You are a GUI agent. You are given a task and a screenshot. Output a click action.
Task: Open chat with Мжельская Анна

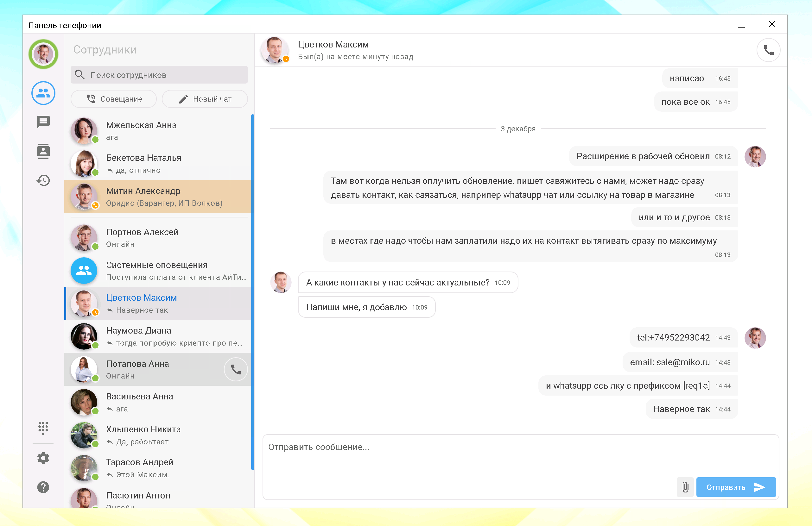tap(158, 131)
